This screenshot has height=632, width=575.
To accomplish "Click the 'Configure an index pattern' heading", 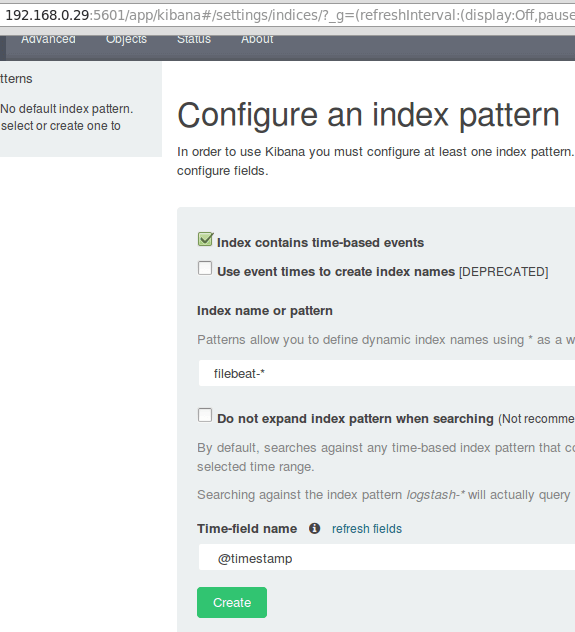I will pyautogui.click(x=368, y=115).
